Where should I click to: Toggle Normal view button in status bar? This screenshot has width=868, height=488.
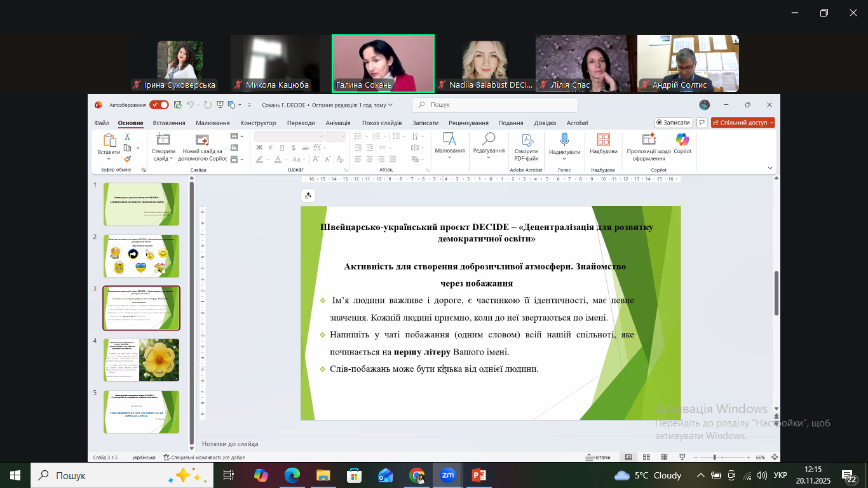(x=628, y=457)
